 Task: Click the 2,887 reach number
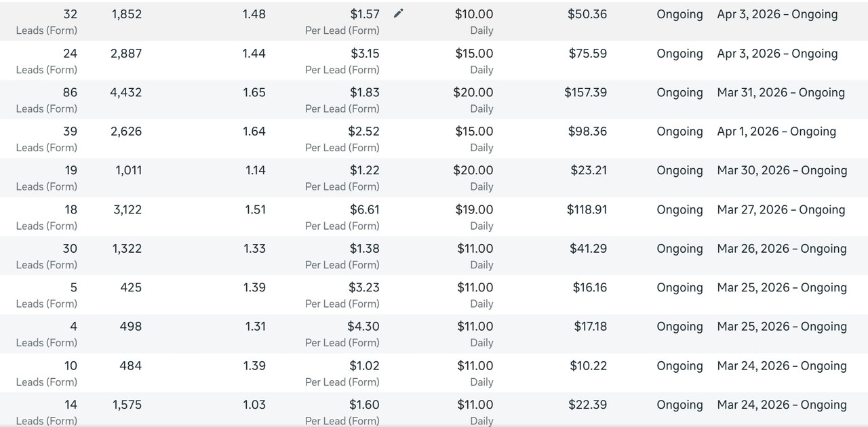click(126, 54)
